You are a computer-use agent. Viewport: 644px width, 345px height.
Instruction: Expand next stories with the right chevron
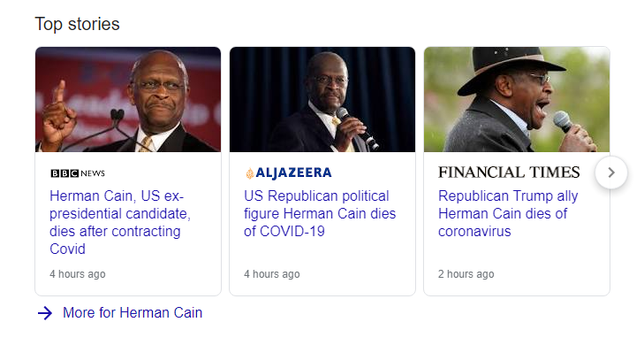(611, 172)
